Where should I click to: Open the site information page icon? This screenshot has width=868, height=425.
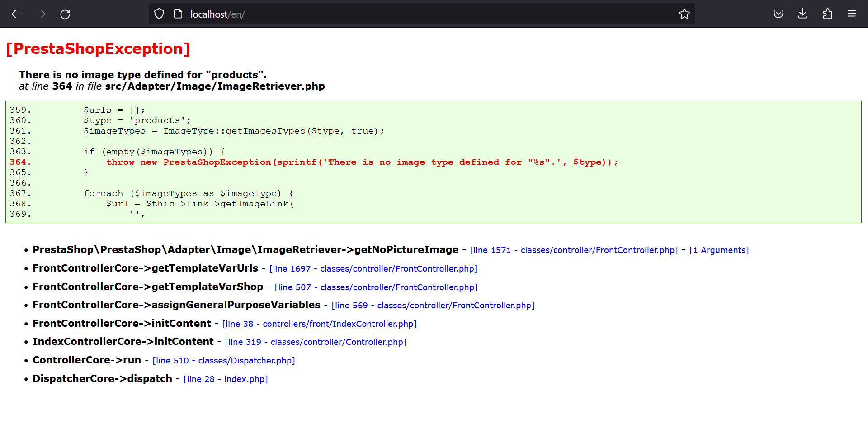178,14
